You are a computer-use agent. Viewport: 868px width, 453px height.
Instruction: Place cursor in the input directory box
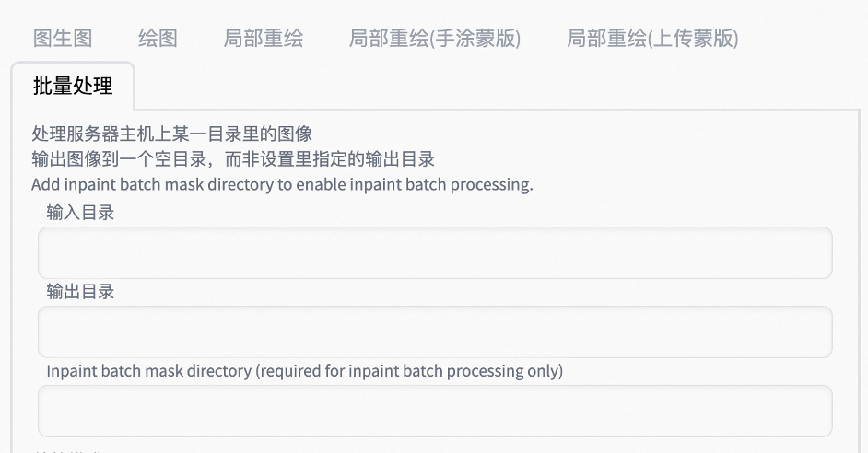tap(434, 253)
